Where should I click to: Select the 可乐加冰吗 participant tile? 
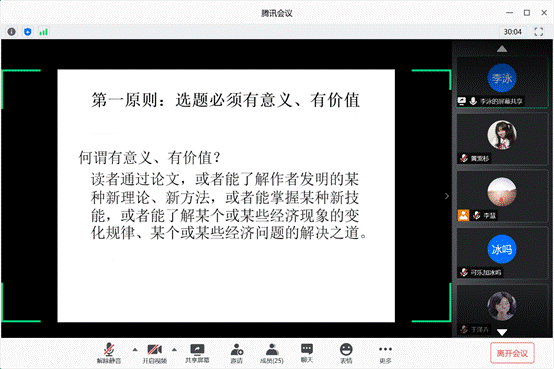click(502, 253)
